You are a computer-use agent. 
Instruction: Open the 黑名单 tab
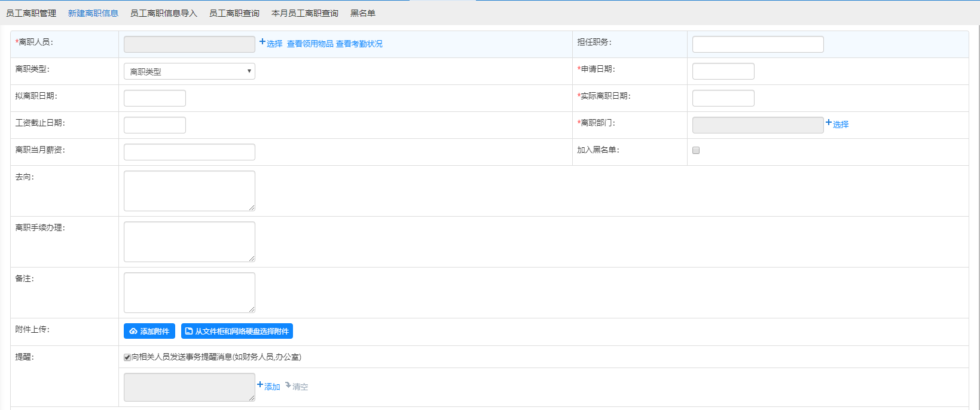[x=362, y=13]
